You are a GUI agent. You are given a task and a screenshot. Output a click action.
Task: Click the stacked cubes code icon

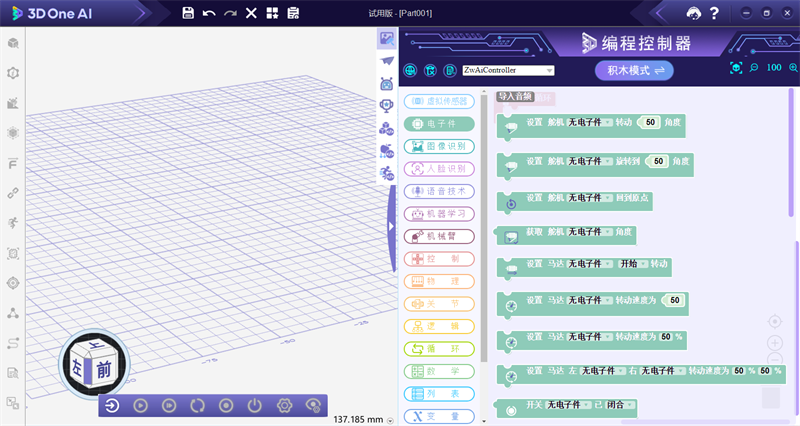pos(387,129)
